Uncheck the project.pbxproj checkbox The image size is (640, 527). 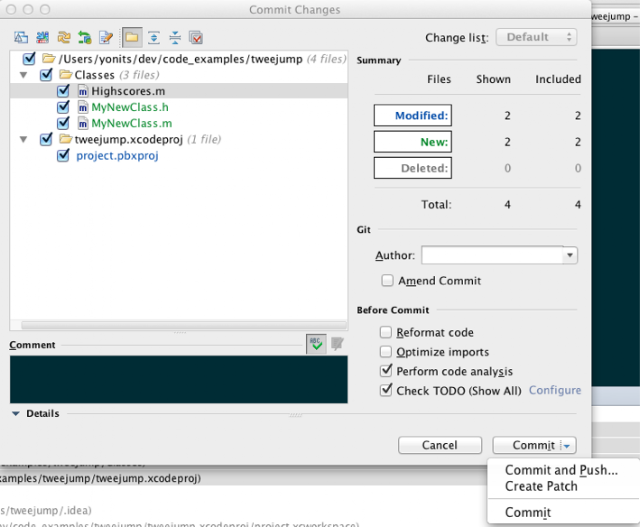(x=63, y=155)
